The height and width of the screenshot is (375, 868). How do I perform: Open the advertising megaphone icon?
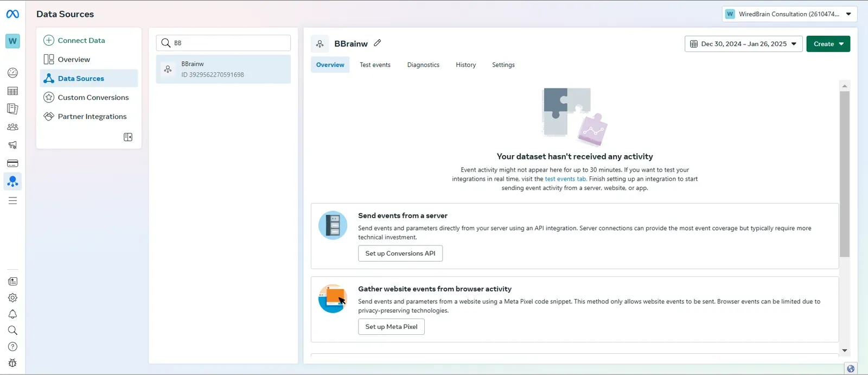pos(12,145)
